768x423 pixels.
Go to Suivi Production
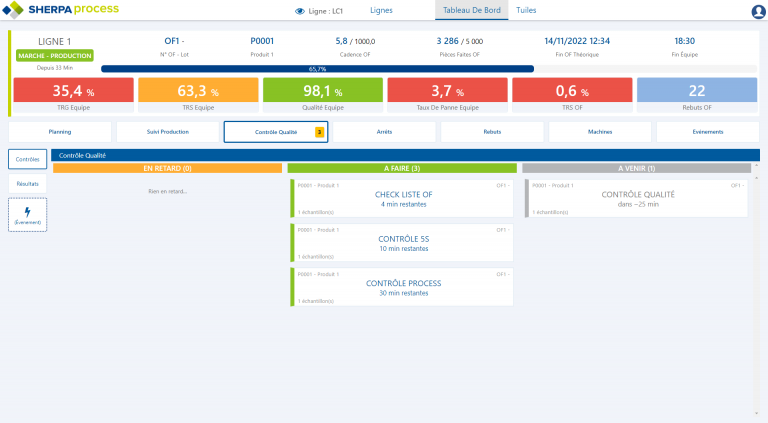coord(167,132)
